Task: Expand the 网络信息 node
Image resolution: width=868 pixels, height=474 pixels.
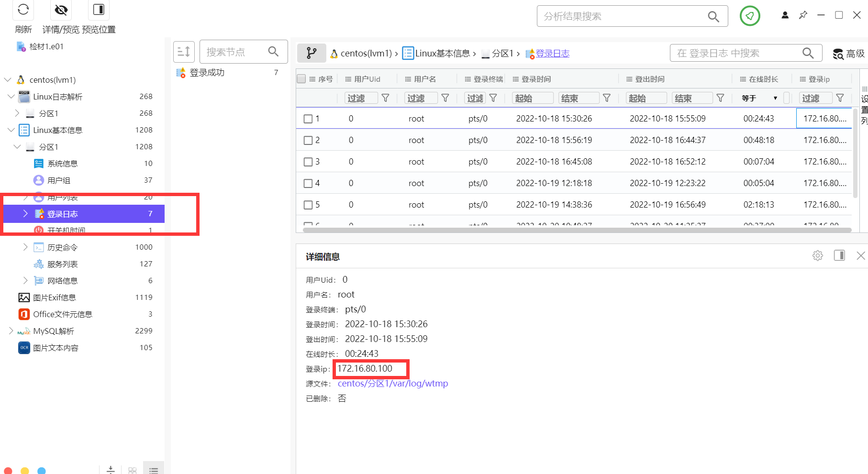Action: (25, 280)
